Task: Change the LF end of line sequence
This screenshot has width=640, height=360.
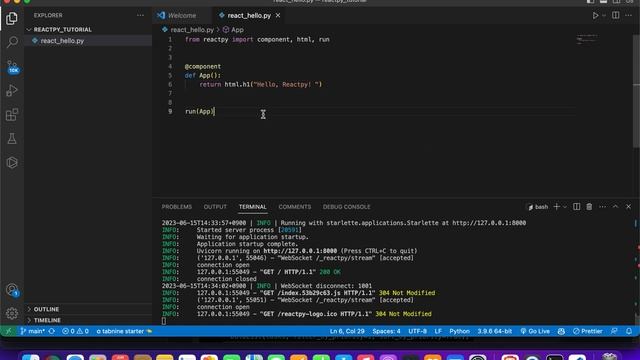Action: click(x=438, y=331)
